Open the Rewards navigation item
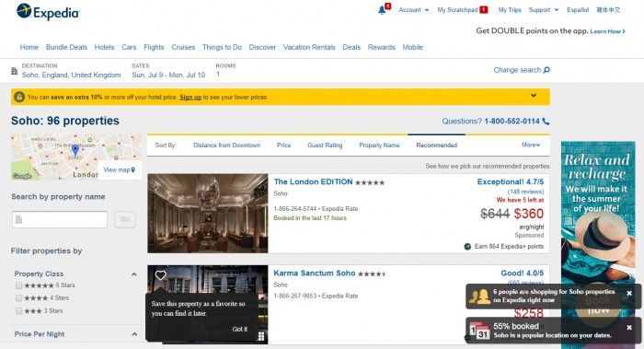644x349 pixels. click(x=382, y=47)
